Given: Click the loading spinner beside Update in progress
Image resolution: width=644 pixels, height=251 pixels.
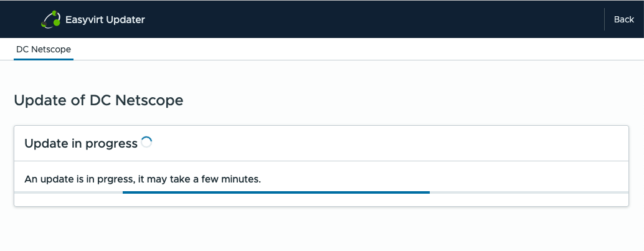Looking at the screenshot, I should pos(146,143).
